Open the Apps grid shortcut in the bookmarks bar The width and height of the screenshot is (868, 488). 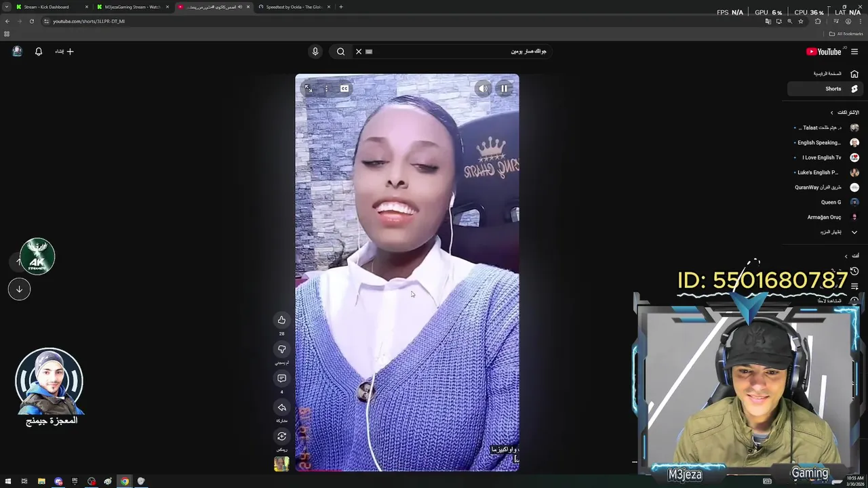point(7,34)
